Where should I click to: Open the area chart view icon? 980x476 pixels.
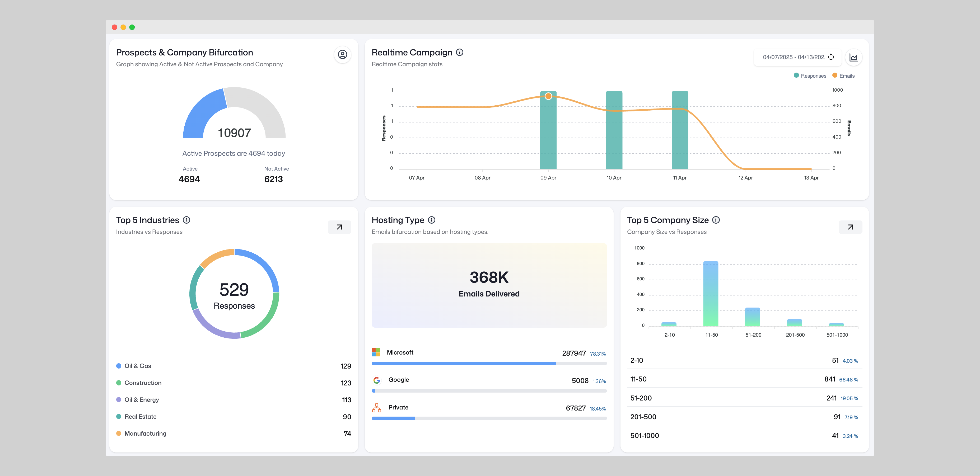853,57
